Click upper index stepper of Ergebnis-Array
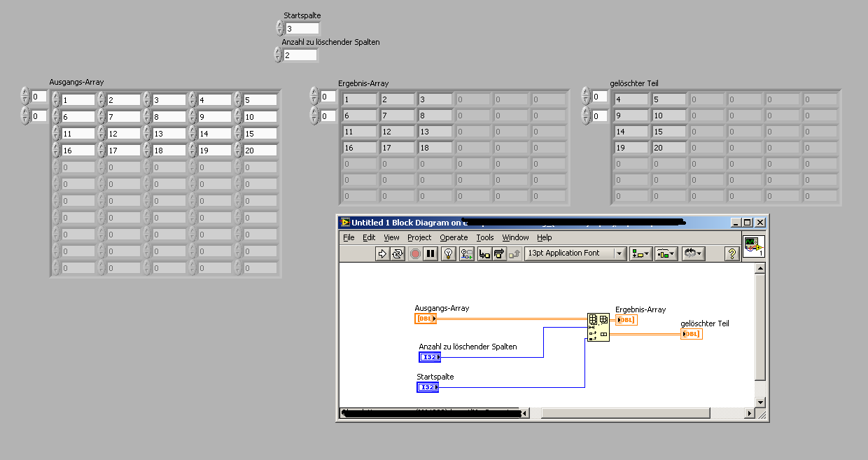 click(x=314, y=97)
